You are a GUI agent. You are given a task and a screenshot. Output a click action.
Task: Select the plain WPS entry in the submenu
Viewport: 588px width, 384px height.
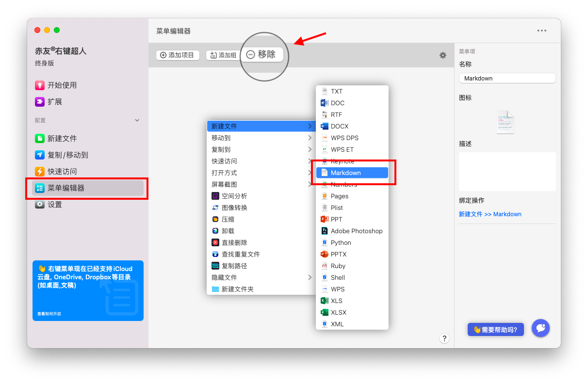352,289
